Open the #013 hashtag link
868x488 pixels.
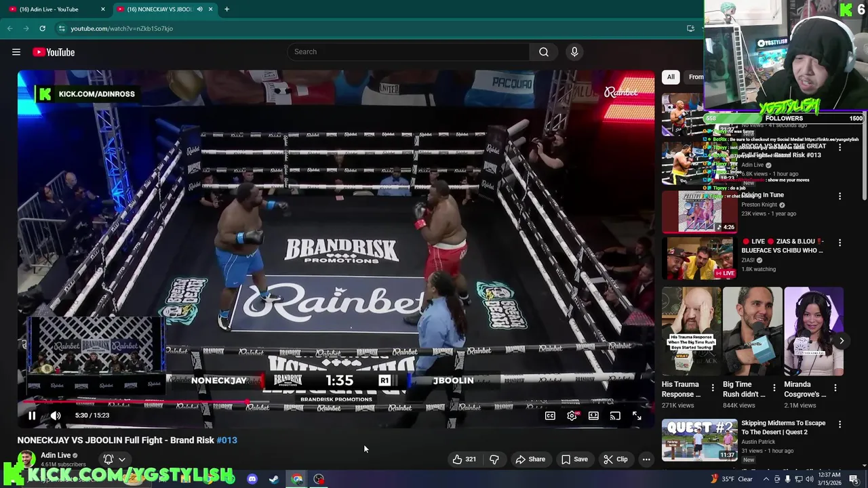coord(226,440)
